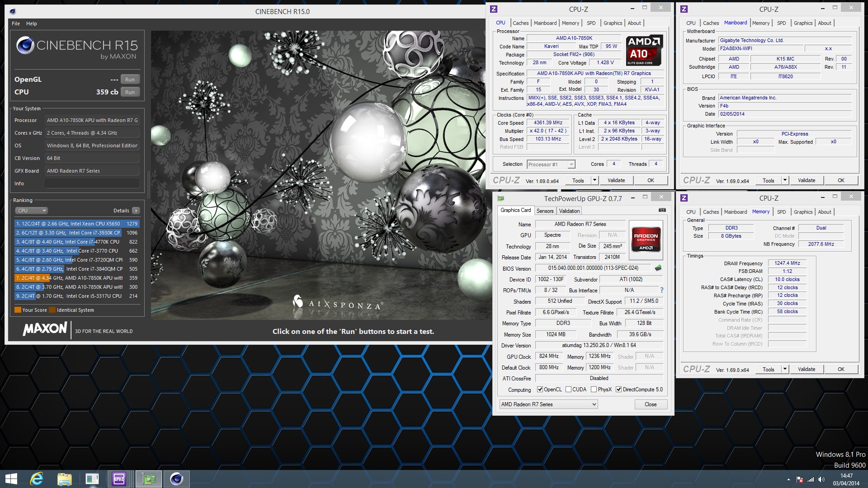868x488 pixels.
Task: Click the AMD A10 processor logo
Action: [644, 50]
